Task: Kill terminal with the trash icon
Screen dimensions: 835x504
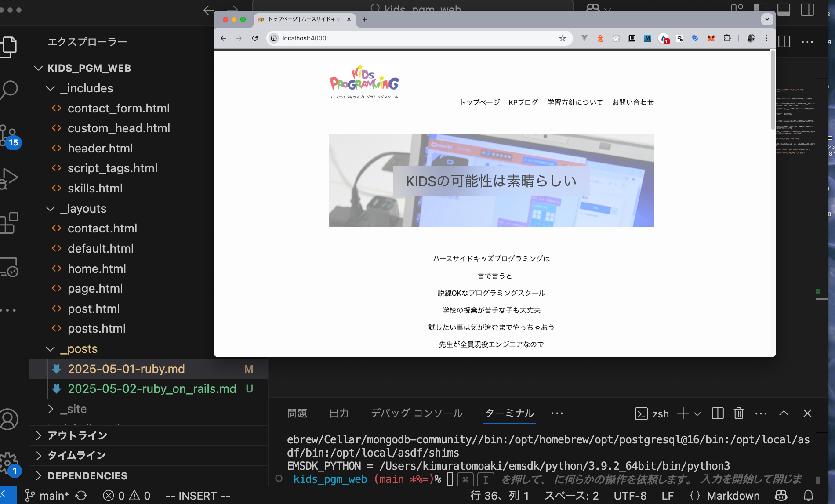Action: click(x=739, y=413)
